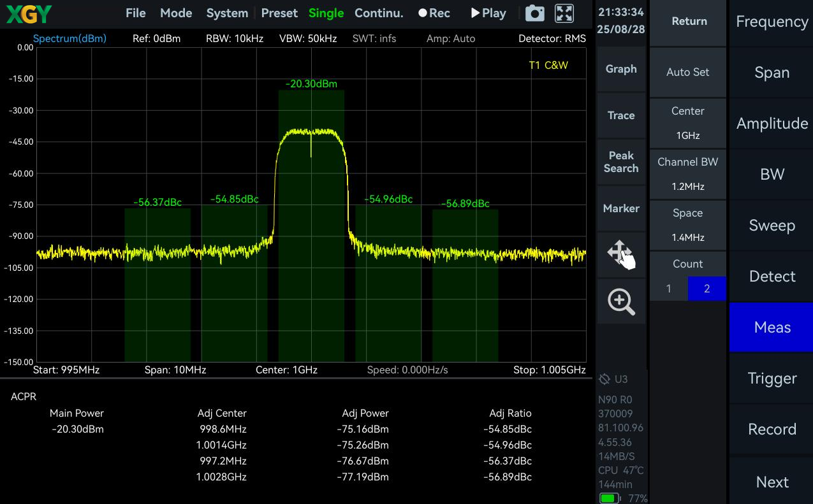
Task: Open the Record menu
Action: (772, 429)
